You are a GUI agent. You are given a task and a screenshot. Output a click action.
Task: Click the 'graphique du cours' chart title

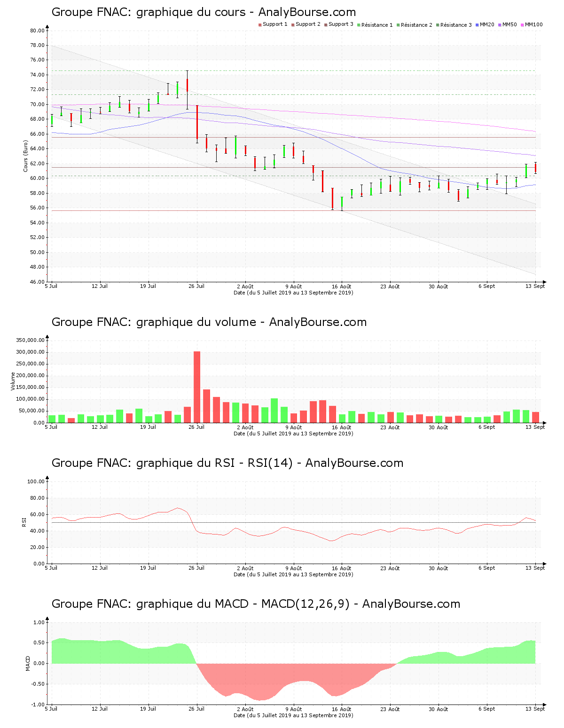tap(204, 12)
